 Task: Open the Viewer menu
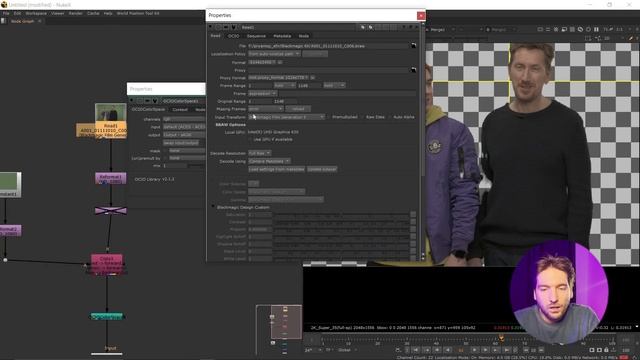tap(58, 13)
